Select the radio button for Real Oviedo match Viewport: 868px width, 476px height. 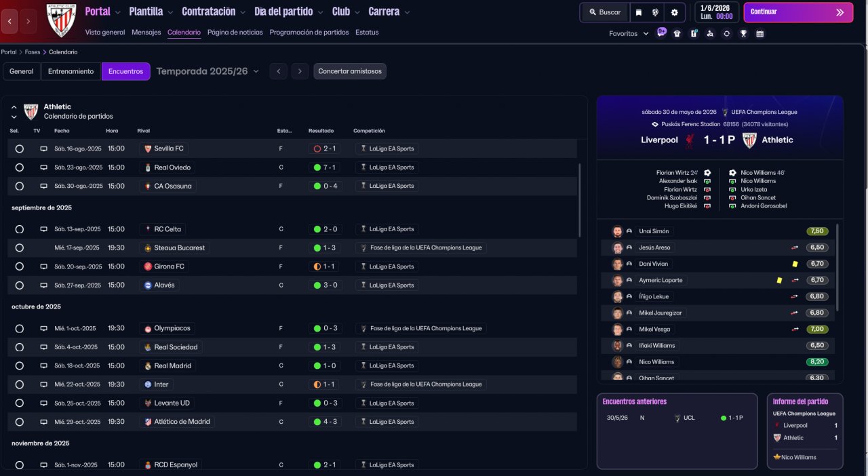click(19, 167)
